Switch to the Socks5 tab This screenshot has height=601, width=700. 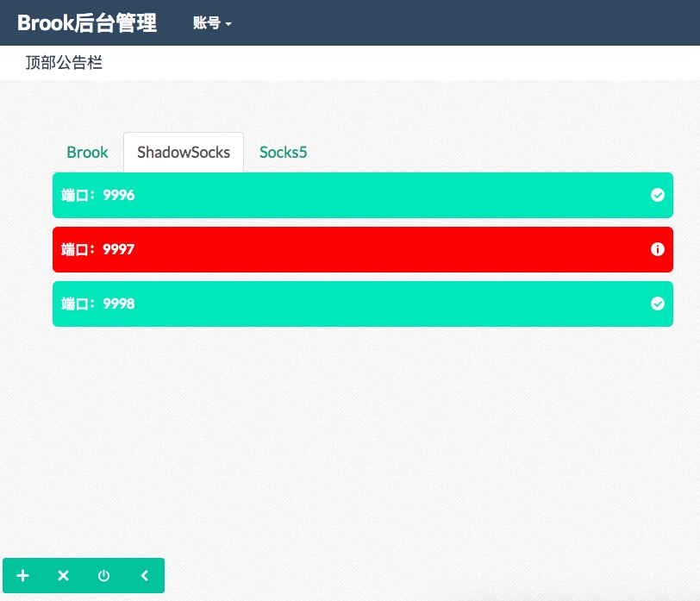pos(283,153)
